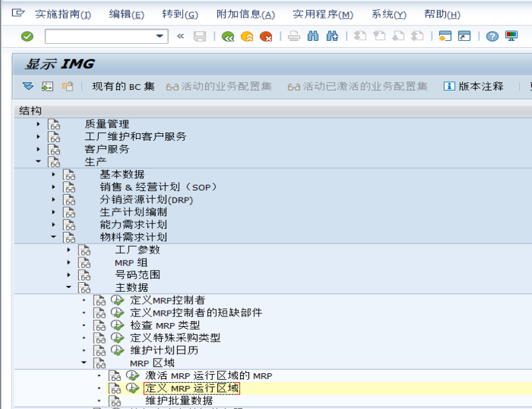Image resolution: width=532 pixels, height=409 pixels.
Task: Open documentation icon for 维护批量数据
Action: coord(115,401)
